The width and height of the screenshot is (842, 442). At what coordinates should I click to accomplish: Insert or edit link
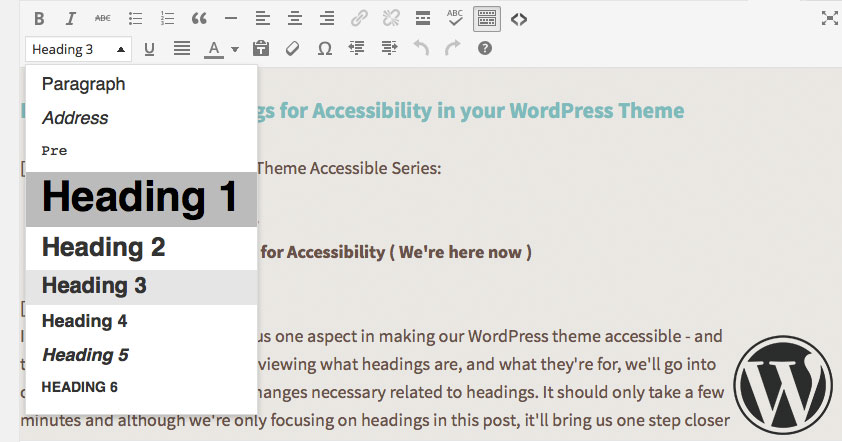[359, 19]
